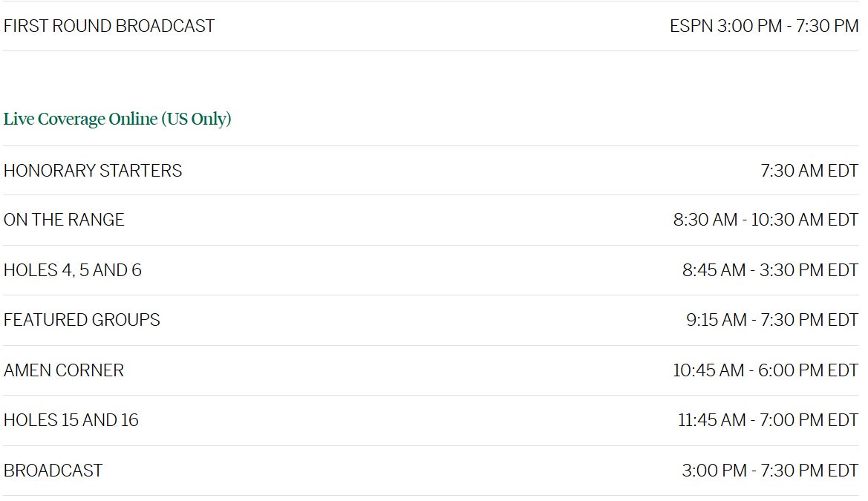The width and height of the screenshot is (868, 501).
Task: Select the HOLES 4, 5 AND 6 label
Action: point(73,270)
